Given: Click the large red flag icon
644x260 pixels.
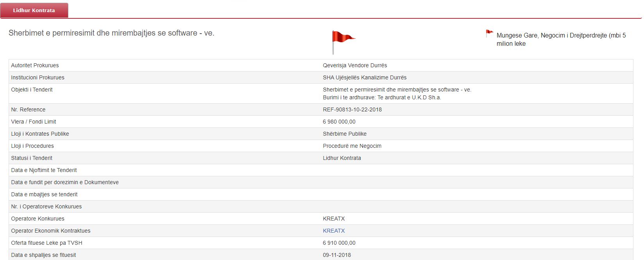Looking at the screenshot, I should point(343,42).
